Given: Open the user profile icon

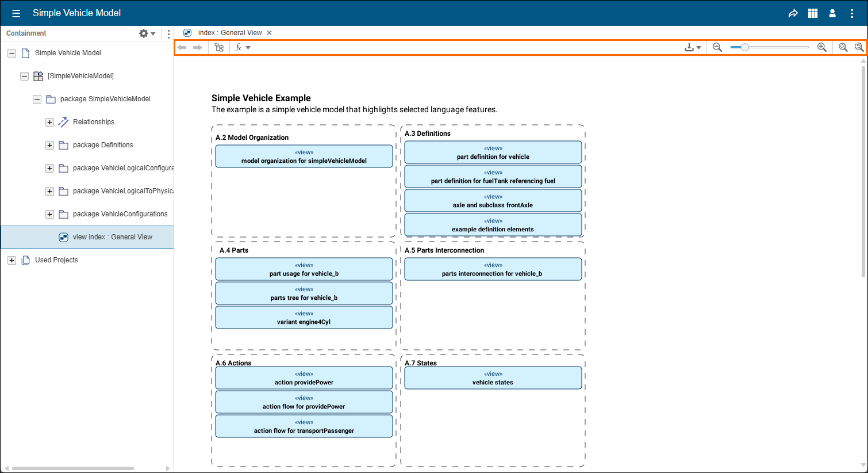Looking at the screenshot, I should [832, 13].
